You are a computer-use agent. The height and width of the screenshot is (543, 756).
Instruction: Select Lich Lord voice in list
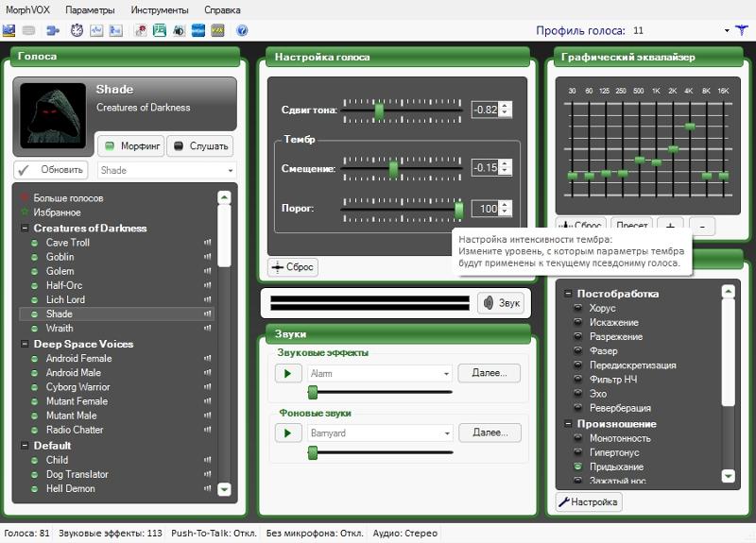(x=65, y=299)
